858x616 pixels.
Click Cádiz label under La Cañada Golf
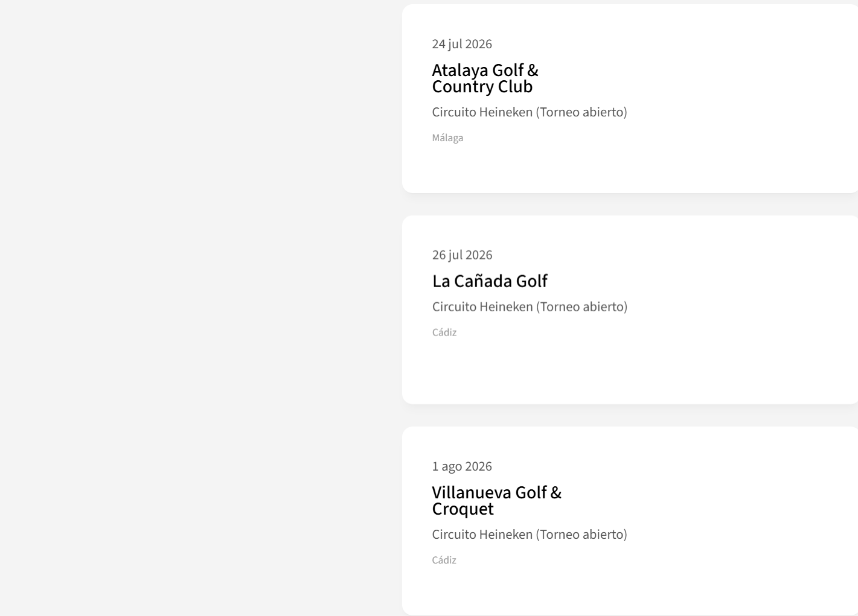444,332
